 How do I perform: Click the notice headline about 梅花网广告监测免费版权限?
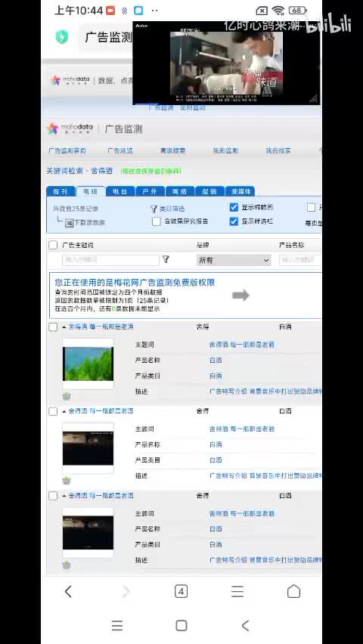(x=135, y=283)
